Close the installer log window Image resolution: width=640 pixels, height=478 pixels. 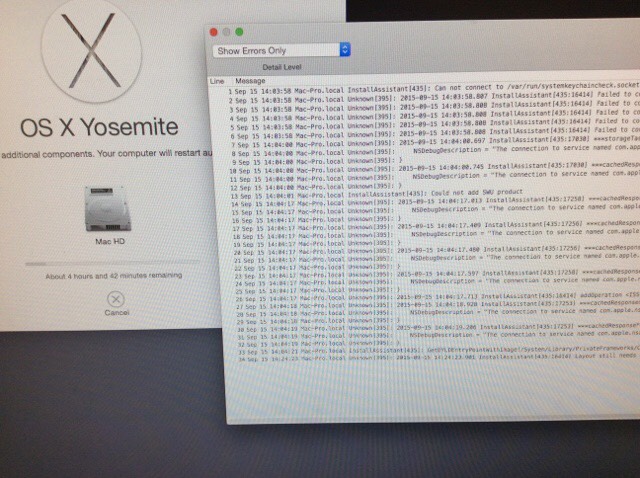213,32
